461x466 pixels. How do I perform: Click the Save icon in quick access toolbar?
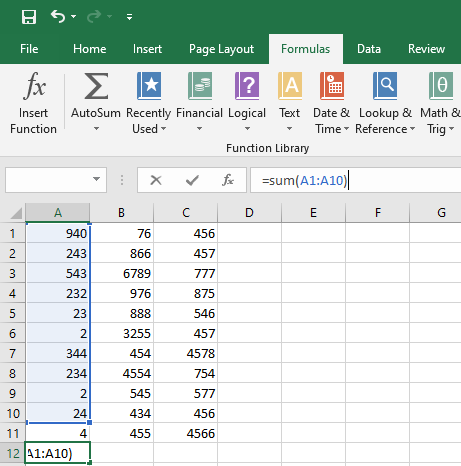[x=29, y=16]
